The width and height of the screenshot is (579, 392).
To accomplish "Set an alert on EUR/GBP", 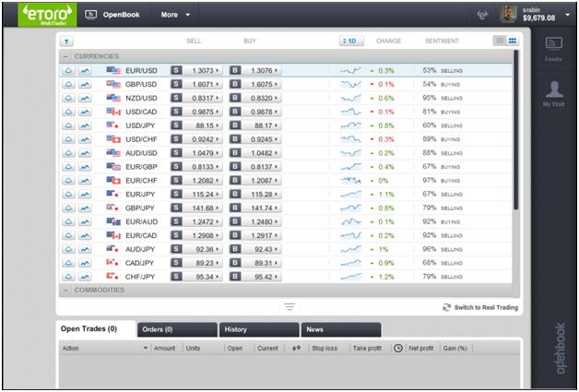I will point(68,167).
